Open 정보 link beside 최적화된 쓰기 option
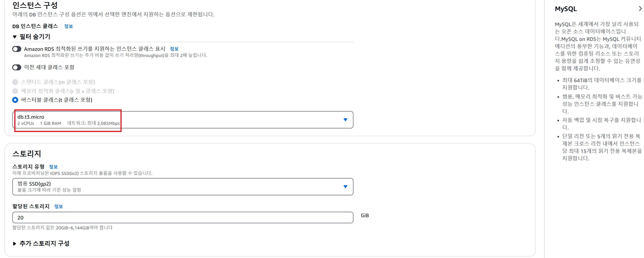 pyautogui.click(x=174, y=49)
